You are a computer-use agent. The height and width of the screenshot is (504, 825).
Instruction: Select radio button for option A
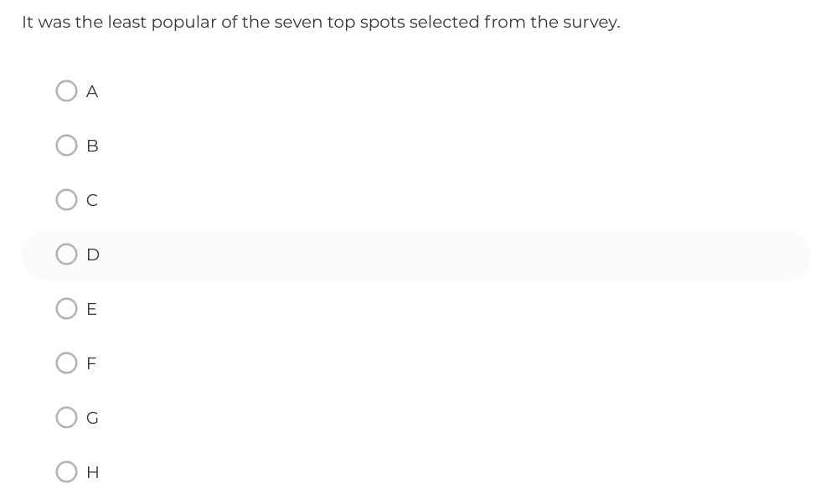pyautogui.click(x=66, y=91)
